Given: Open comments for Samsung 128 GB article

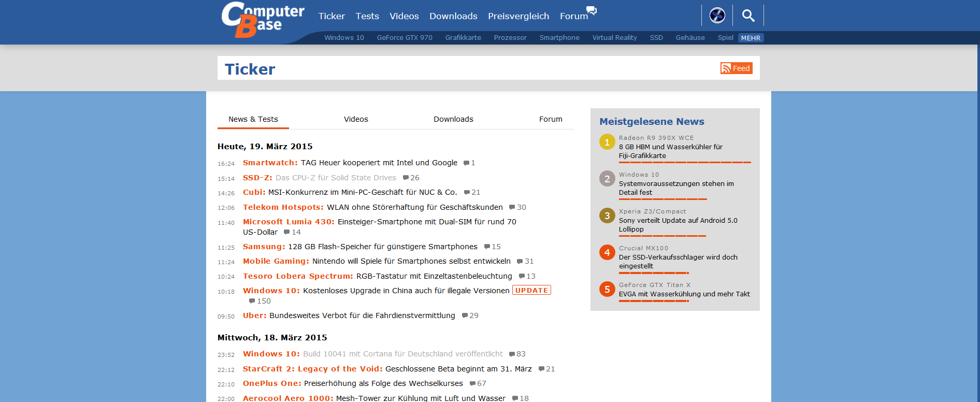Looking at the screenshot, I should tap(492, 247).
